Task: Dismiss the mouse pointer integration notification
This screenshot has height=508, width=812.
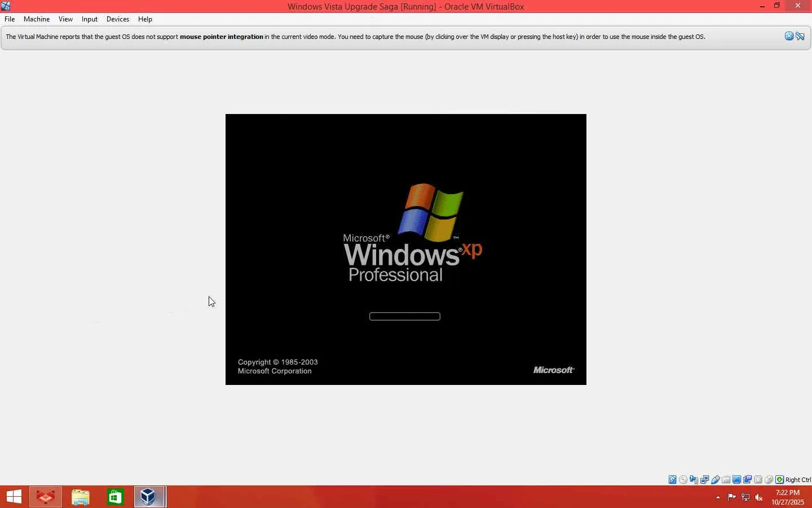Action: tap(789, 36)
